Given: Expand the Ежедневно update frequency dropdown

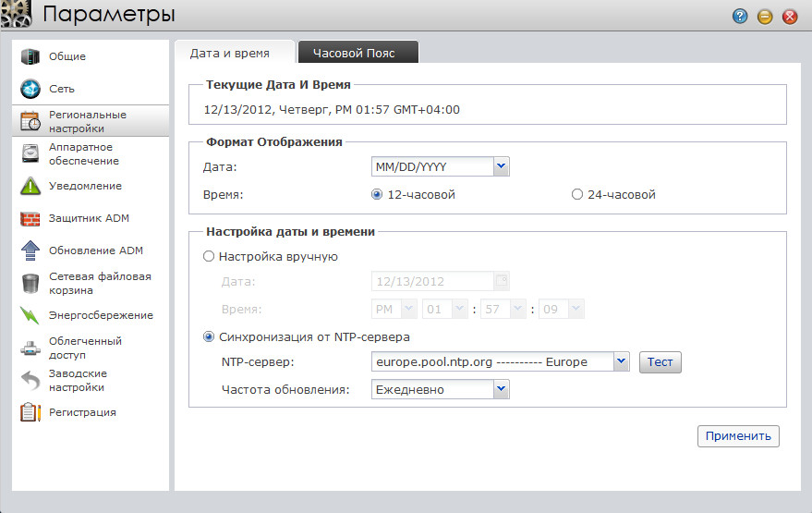Looking at the screenshot, I should [x=501, y=389].
